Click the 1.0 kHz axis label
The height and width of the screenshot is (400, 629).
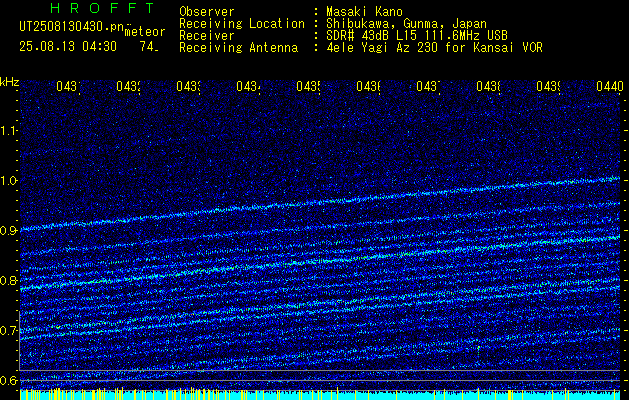point(8,181)
